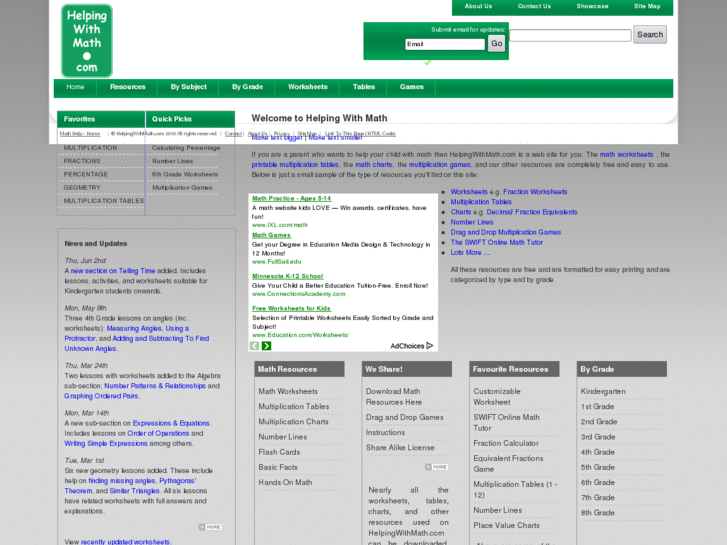Open Share Alike License link
The width and height of the screenshot is (727, 545).
[x=400, y=448]
